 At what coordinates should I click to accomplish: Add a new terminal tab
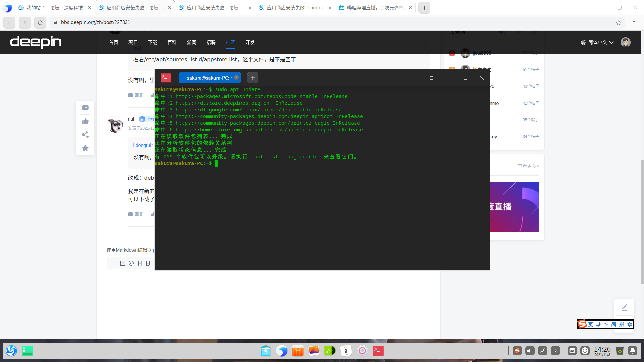pos(252,78)
